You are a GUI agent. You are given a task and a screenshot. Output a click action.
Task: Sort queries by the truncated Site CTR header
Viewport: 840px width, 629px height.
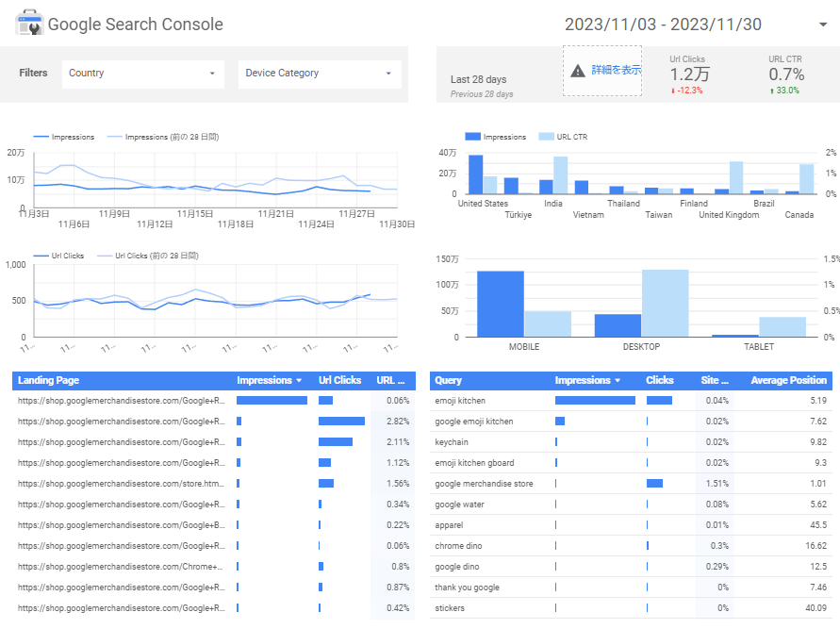click(x=715, y=380)
